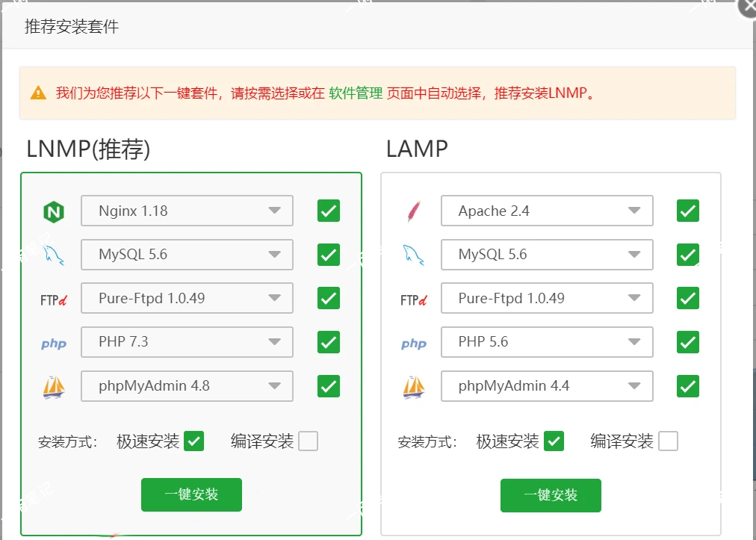
Task: Uncheck the Nginx 1.18 checkbox
Action: pyautogui.click(x=329, y=211)
